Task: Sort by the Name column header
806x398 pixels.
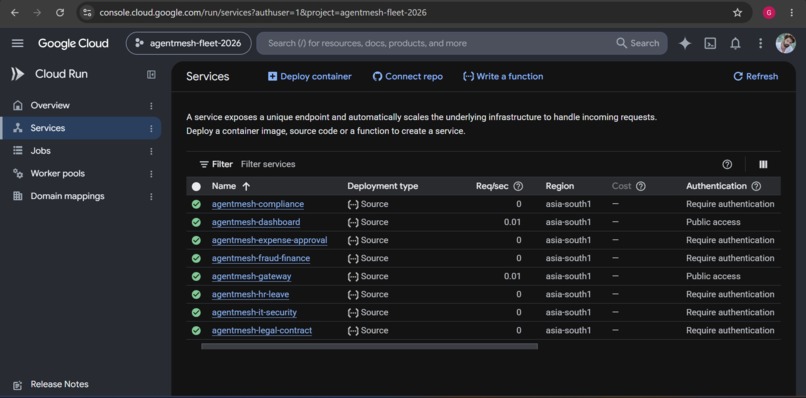Action: pyautogui.click(x=224, y=186)
